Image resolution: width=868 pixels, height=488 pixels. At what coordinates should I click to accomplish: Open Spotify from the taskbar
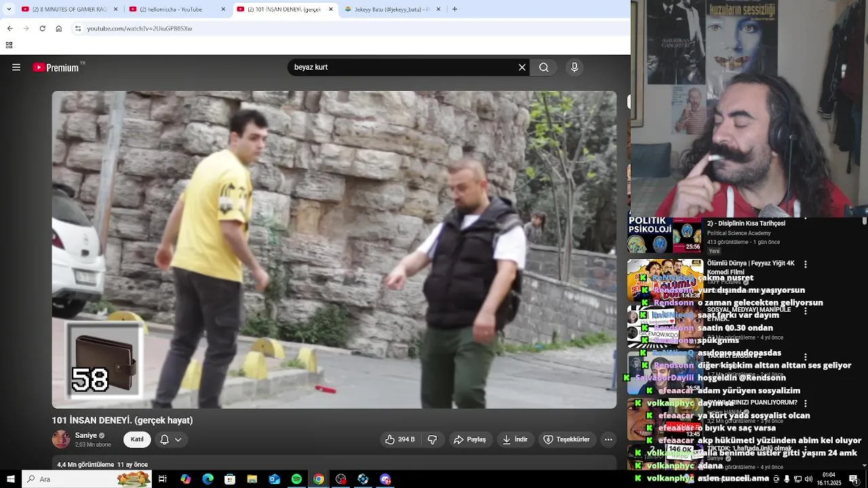point(296,479)
